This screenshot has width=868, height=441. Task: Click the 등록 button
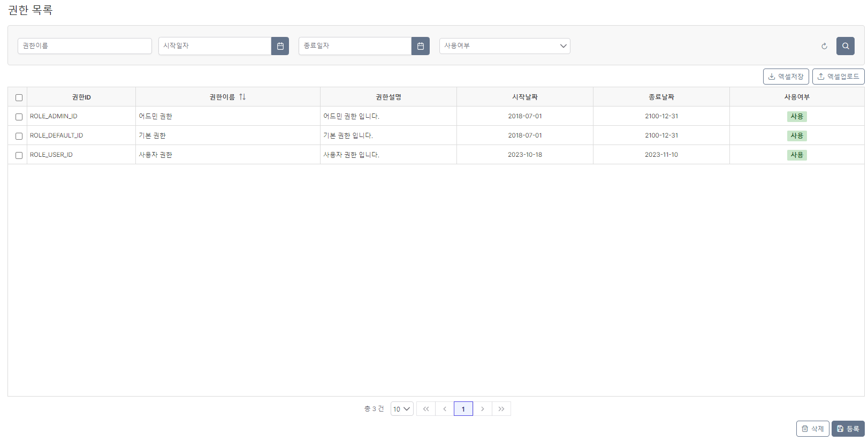848,429
